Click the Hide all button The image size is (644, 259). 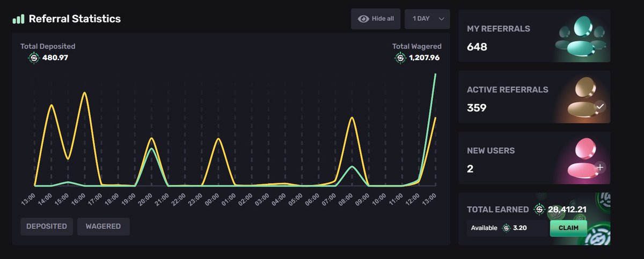pos(376,19)
